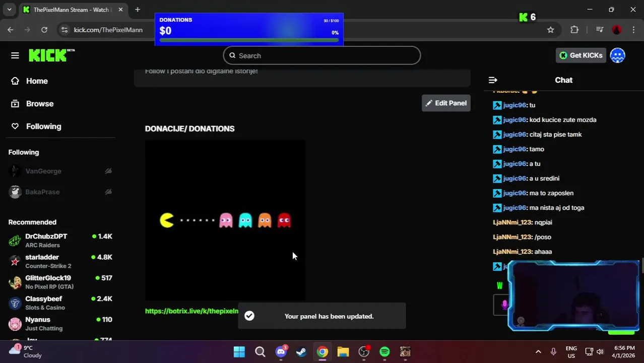Click the Kick viewer count K 6 overlay
This screenshot has width=644, height=363.
click(527, 17)
